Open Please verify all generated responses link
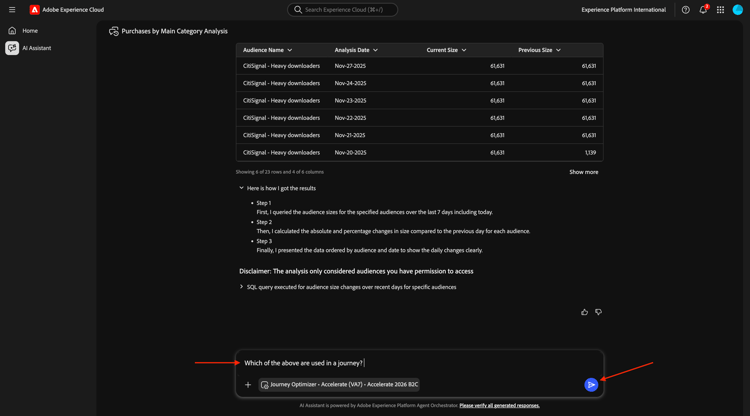Viewport: 750px width, 416px height. (x=499, y=405)
